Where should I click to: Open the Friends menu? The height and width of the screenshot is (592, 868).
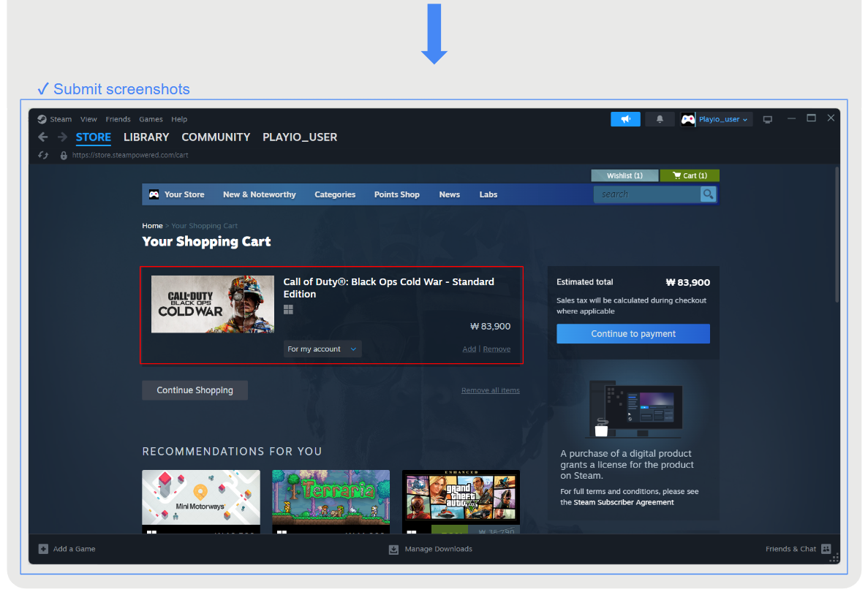click(x=118, y=119)
